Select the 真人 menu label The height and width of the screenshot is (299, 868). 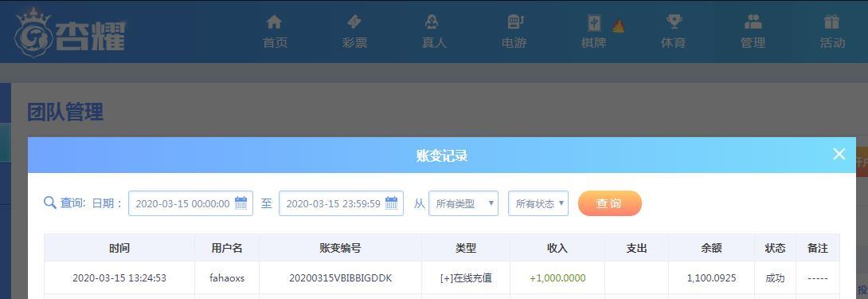click(433, 43)
